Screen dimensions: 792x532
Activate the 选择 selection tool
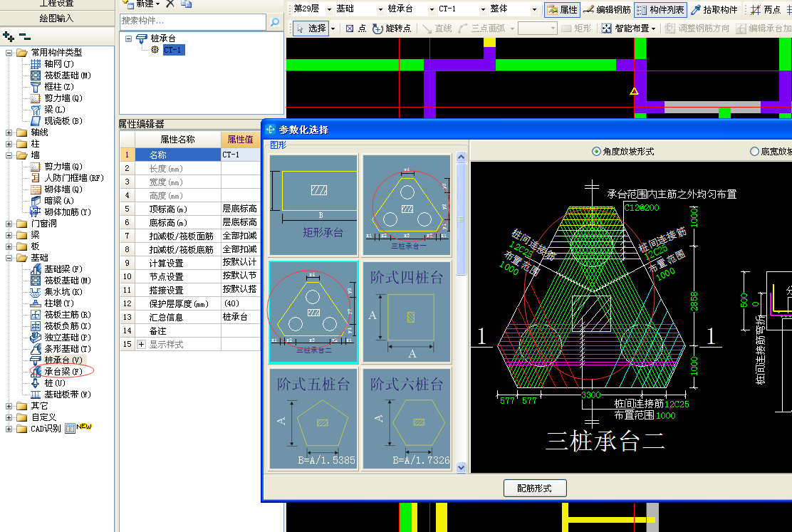coord(311,28)
